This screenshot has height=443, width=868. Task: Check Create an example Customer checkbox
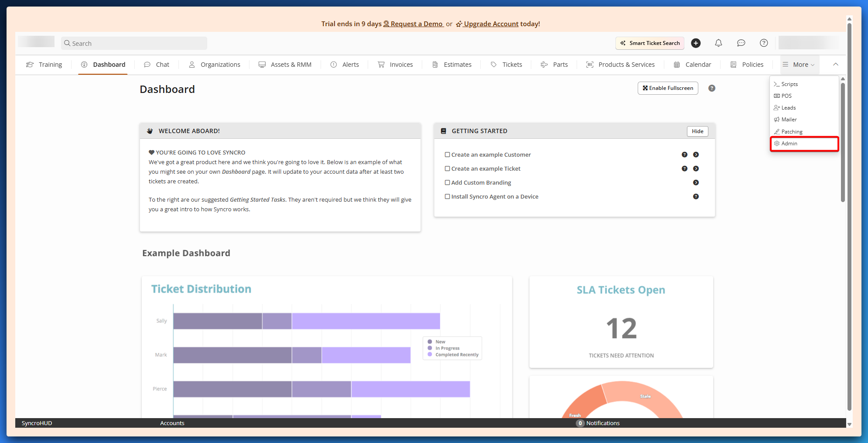click(447, 155)
